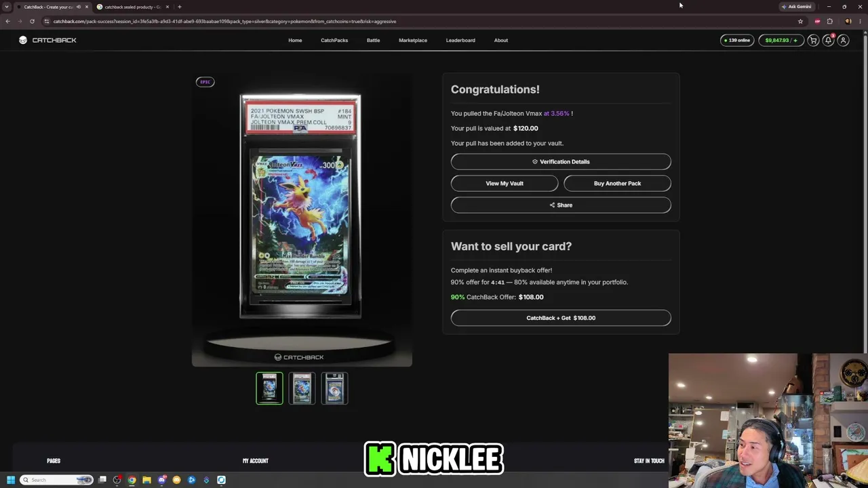Click the Ask Gemini button
The height and width of the screenshot is (488, 868).
click(796, 7)
